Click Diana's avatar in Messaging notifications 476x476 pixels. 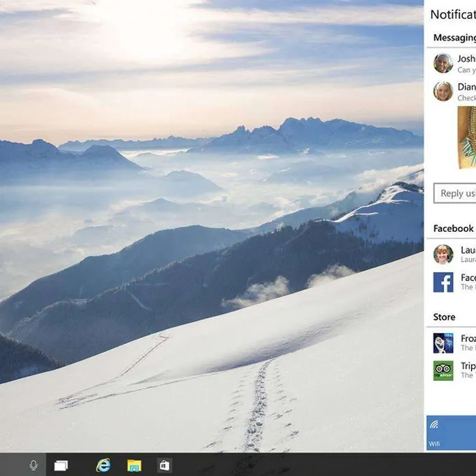[x=443, y=92]
